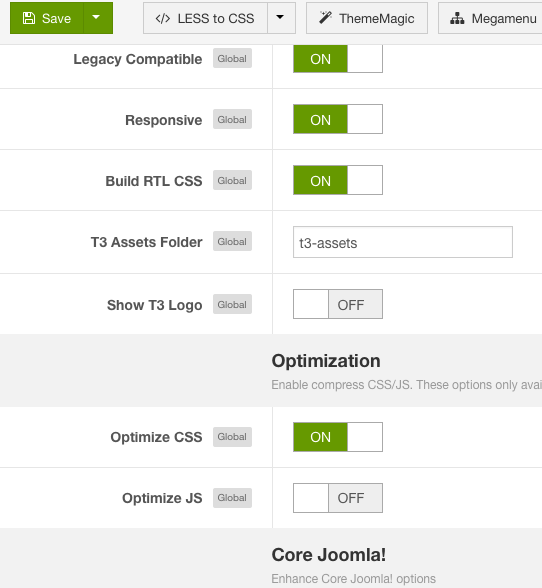Screen dimensions: 542x588
Task: Click the Global badge beside Show T3 Logo
Action: pos(232,304)
